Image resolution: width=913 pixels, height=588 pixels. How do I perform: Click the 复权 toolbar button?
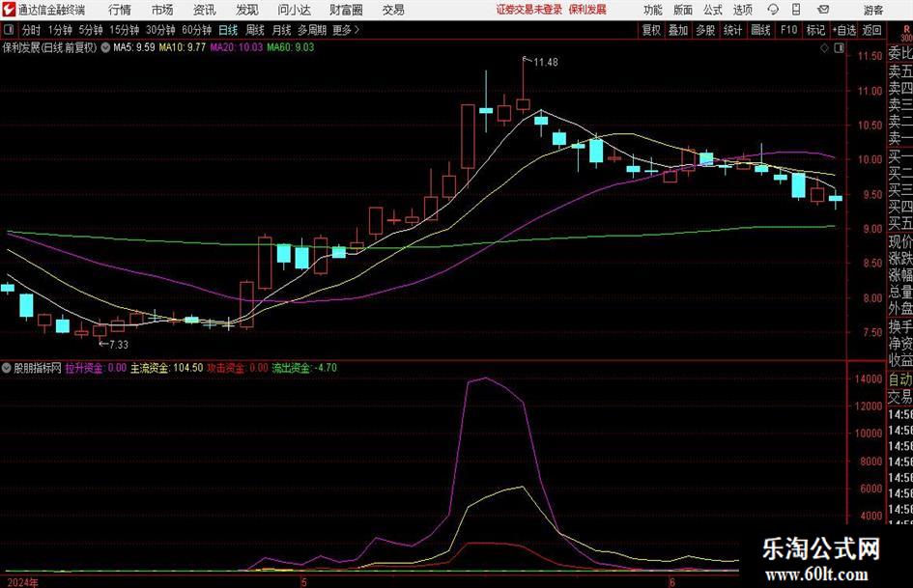(651, 30)
